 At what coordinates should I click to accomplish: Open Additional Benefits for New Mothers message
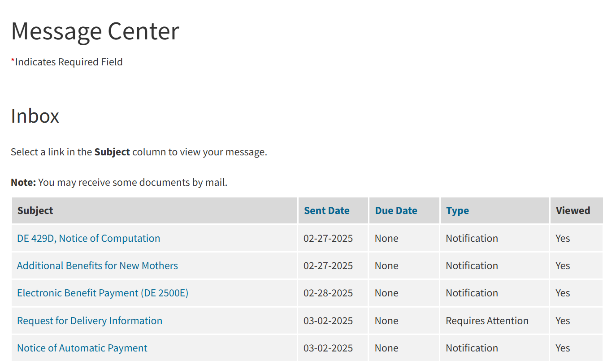(x=97, y=266)
